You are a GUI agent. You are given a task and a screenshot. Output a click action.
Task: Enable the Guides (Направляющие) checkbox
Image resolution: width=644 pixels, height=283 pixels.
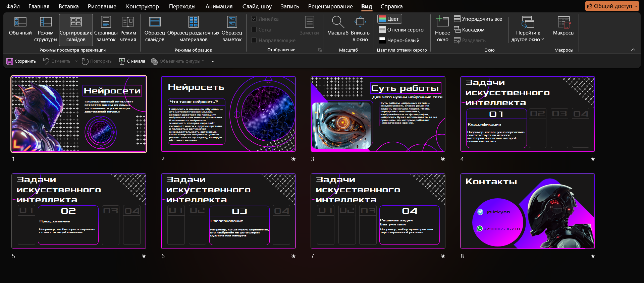[254, 41]
